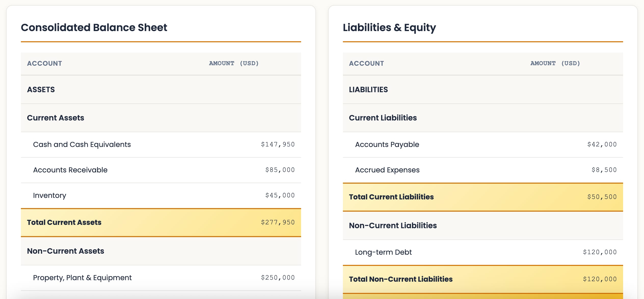Select the "Non-Current Assets" subheading

tap(66, 251)
